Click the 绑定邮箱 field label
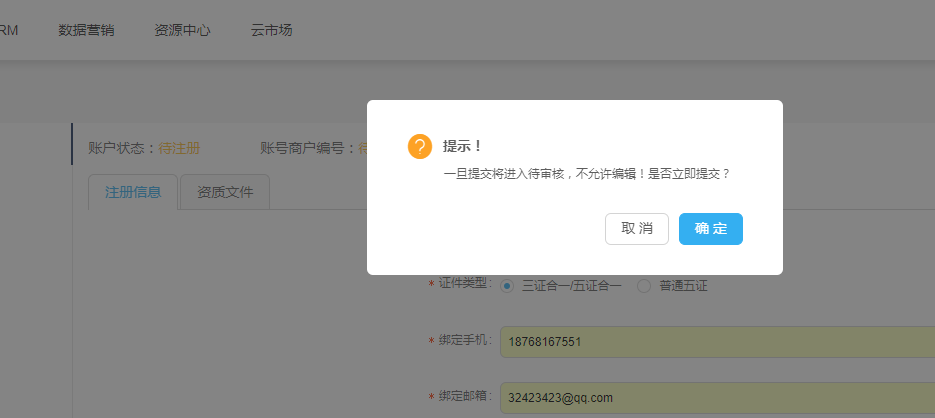 465,396
